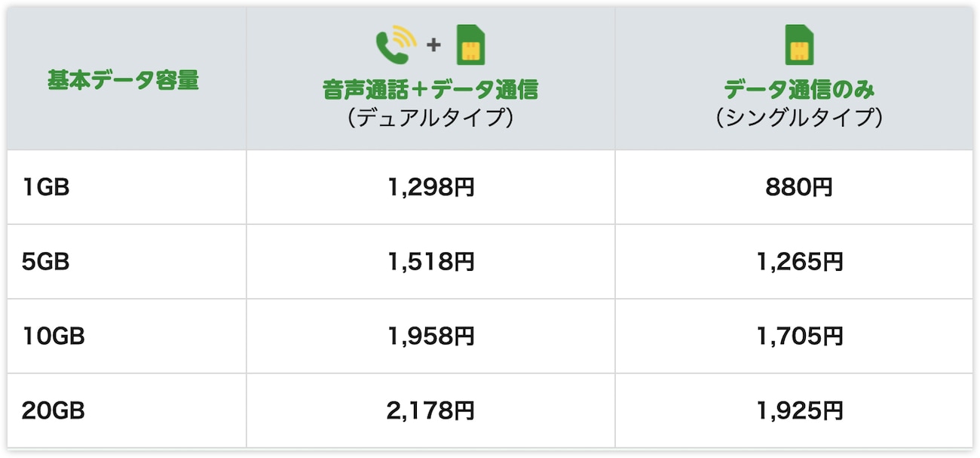Click the SIM card icon above データ通信のみ
Image resolution: width=980 pixels, height=458 pixels.
pos(799,45)
